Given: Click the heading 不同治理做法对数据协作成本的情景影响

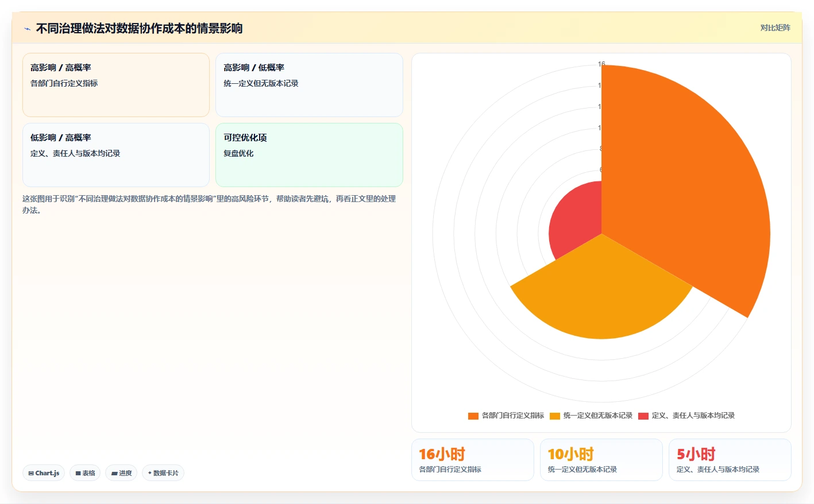Looking at the screenshot, I should coord(139,28).
